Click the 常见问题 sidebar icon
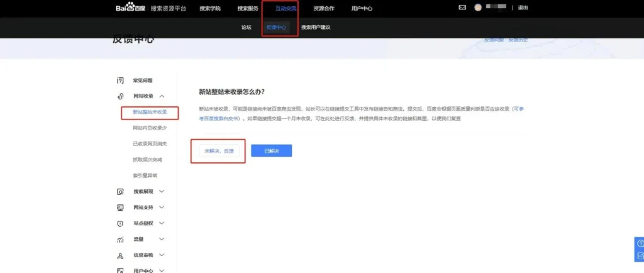Image resolution: width=644 pixels, height=273 pixels. [120, 81]
